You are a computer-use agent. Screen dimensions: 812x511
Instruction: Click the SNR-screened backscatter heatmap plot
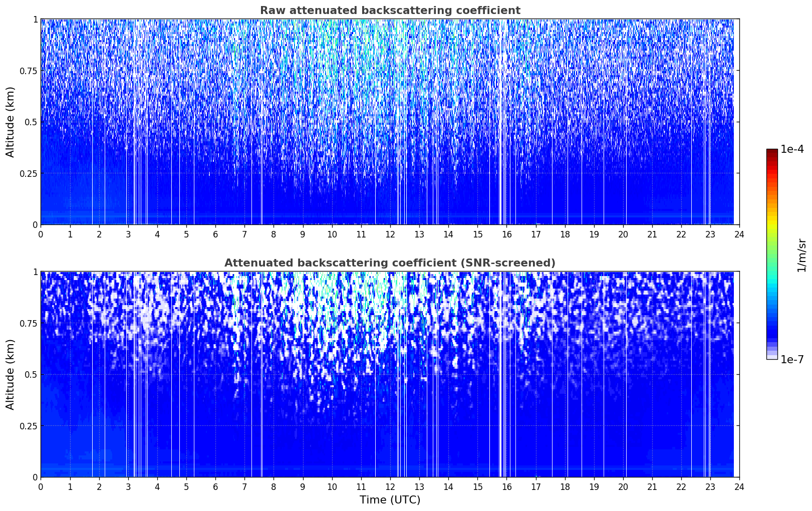(x=390, y=374)
